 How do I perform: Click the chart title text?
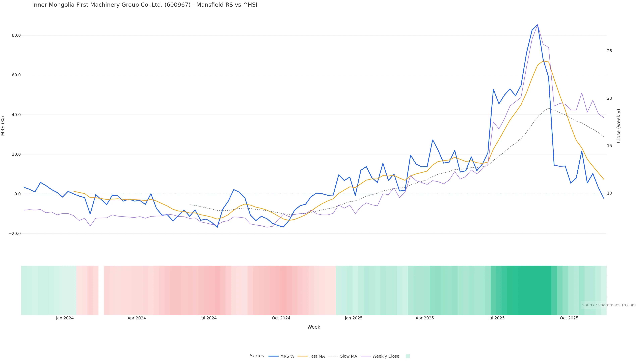point(145,5)
